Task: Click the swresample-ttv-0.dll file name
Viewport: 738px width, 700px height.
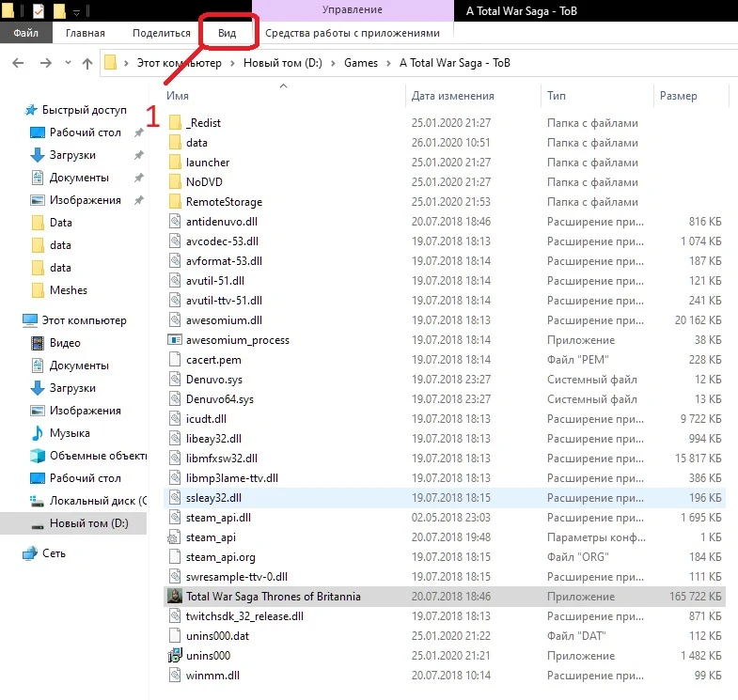Action: click(237, 576)
